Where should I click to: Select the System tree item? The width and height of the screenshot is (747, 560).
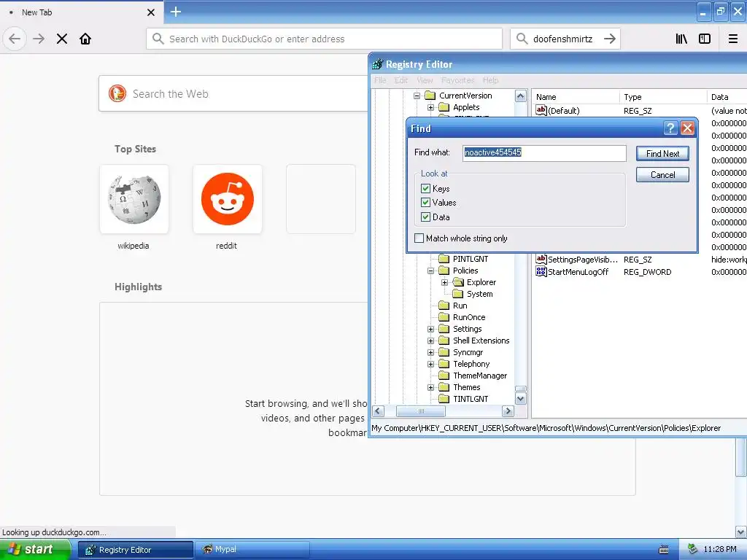(x=479, y=294)
